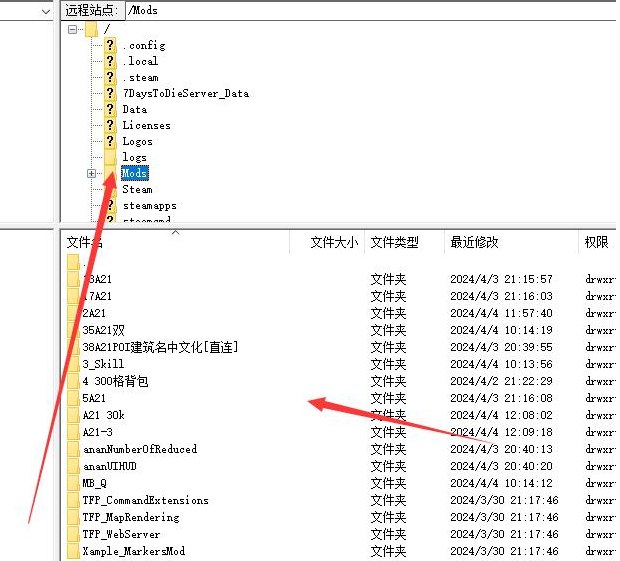The height and width of the screenshot is (561, 620).
Task: Select the Licenses folder in tree
Action: click(x=146, y=125)
